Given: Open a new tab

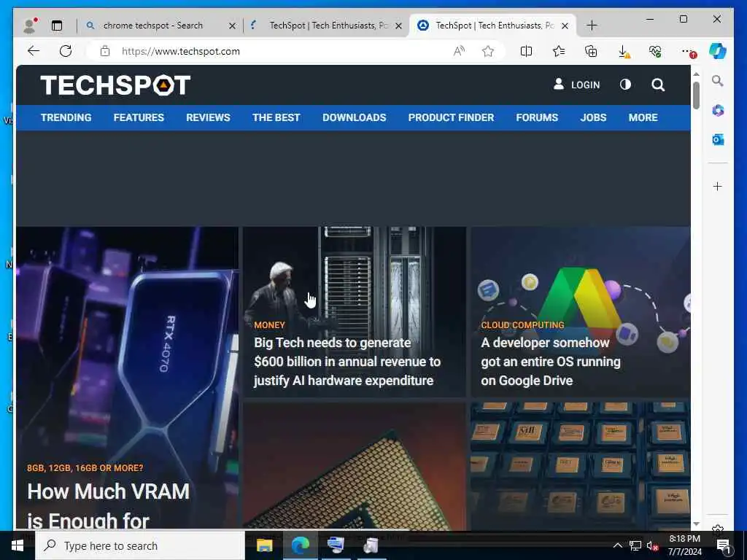Looking at the screenshot, I should click(x=592, y=26).
